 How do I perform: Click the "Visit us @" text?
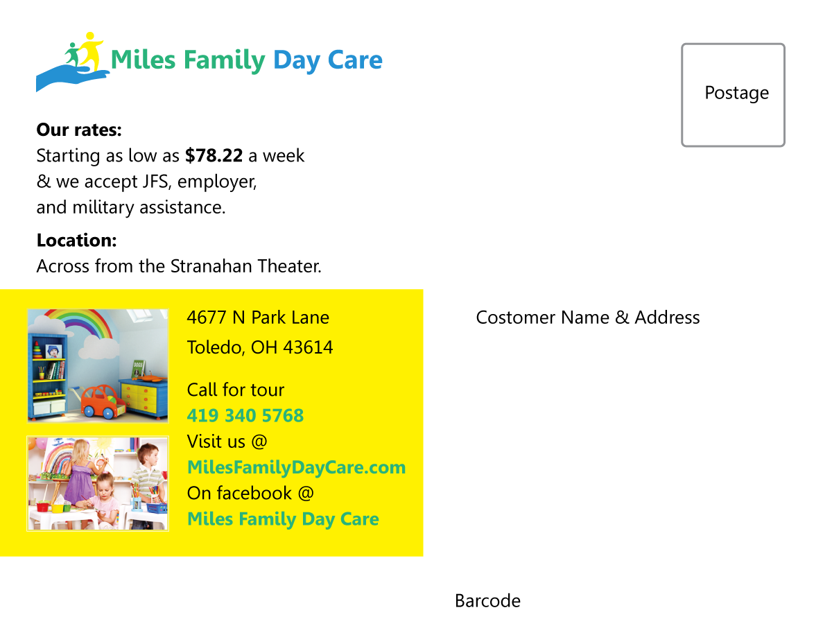click(227, 442)
